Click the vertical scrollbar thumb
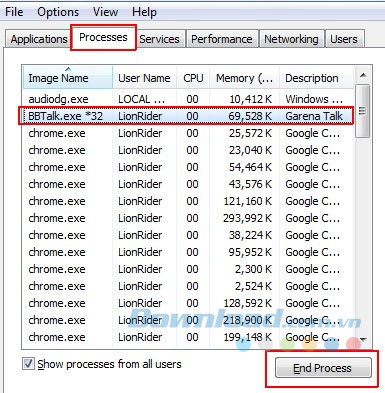 click(362, 111)
